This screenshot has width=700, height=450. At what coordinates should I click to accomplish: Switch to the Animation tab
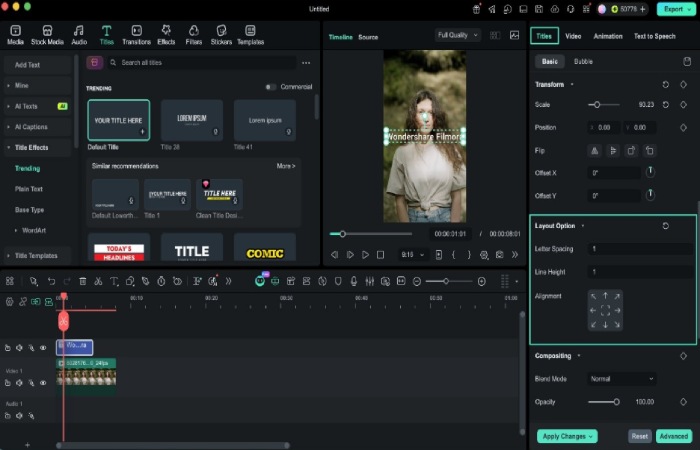pos(608,36)
